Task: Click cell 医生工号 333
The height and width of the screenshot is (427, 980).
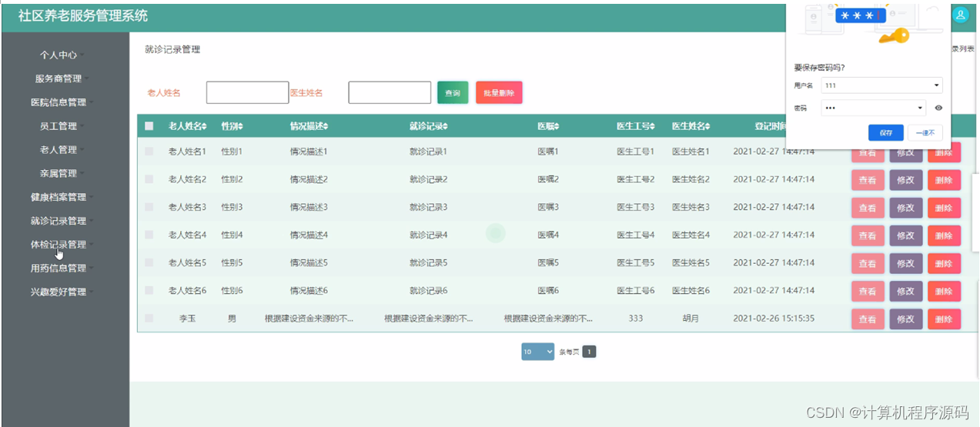Action: [636, 318]
